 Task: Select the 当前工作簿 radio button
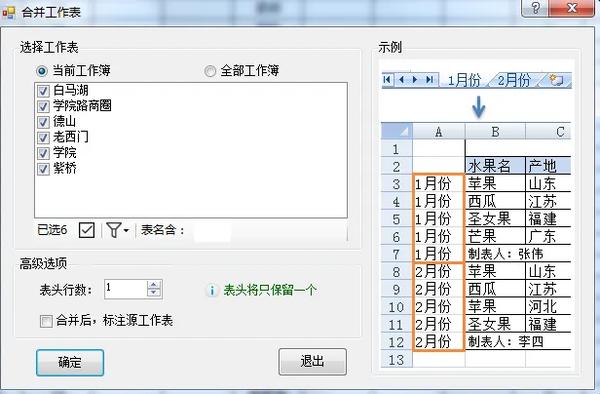[x=42, y=71]
